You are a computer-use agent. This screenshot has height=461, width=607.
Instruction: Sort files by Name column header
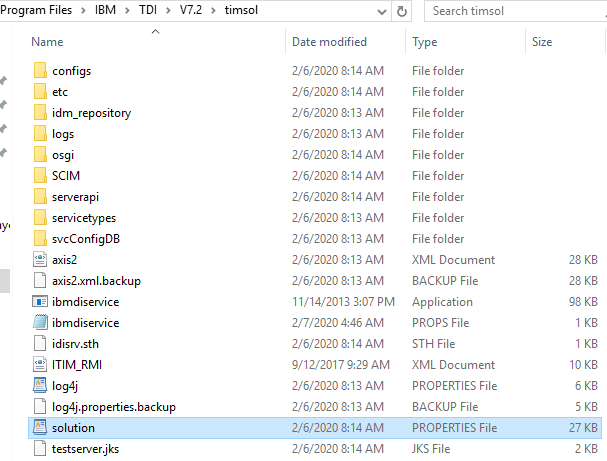48,42
